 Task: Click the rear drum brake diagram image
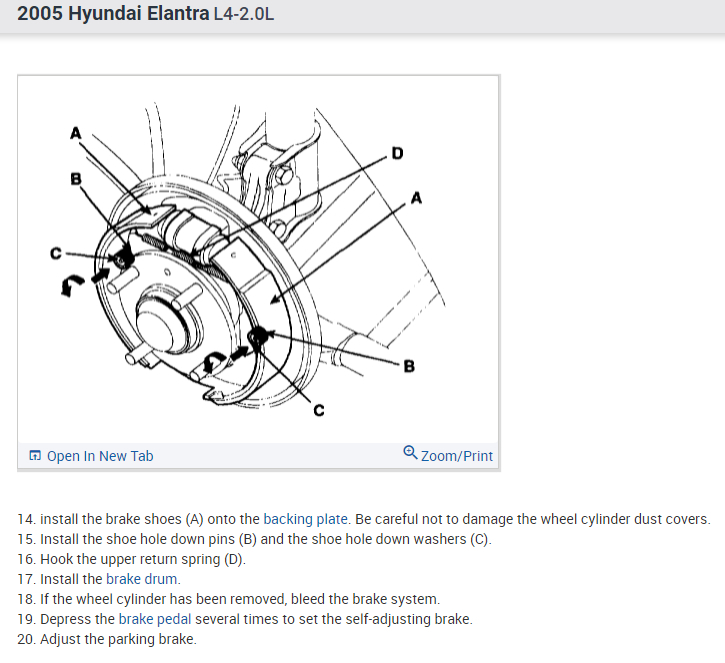click(x=258, y=259)
